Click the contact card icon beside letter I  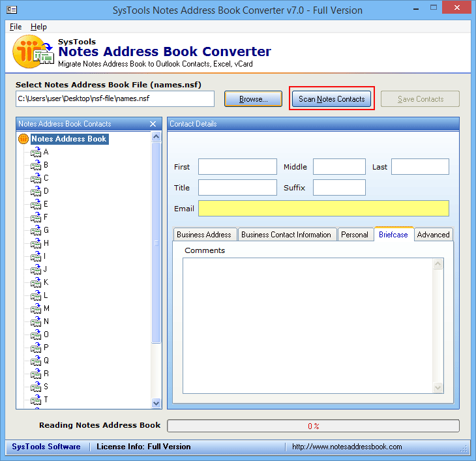pos(36,256)
